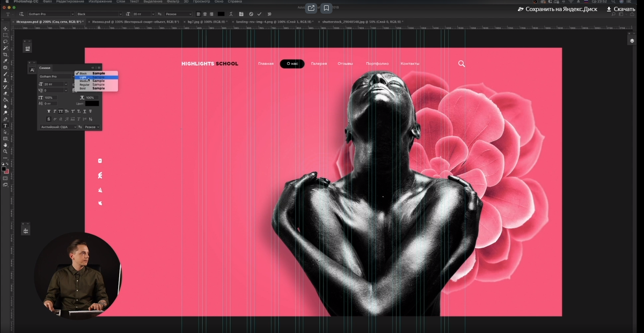Select the Paint Bucket tool
This screenshot has height=333, width=644.
click(x=5, y=100)
